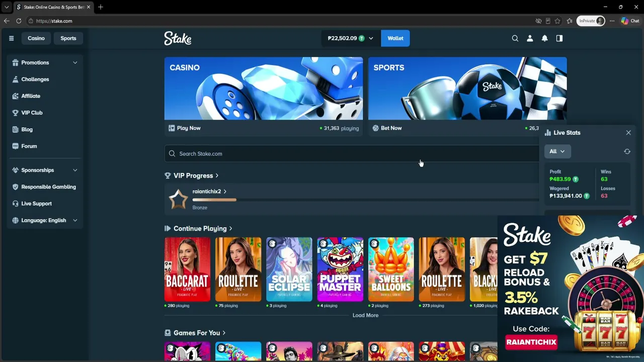Click Load More under Continue Playing
Viewport: 644px width, 362px height.
pos(365,315)
